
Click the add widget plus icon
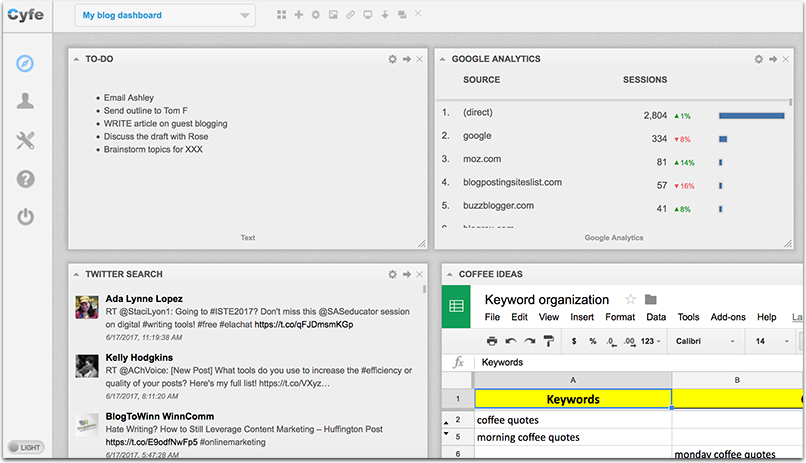point(299,15)
